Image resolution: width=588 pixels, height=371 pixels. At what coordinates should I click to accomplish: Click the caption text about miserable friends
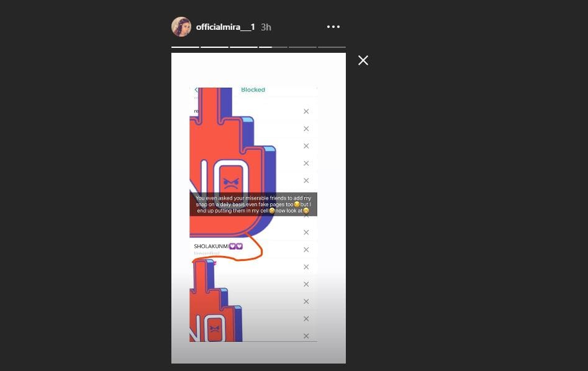point(253,204)
